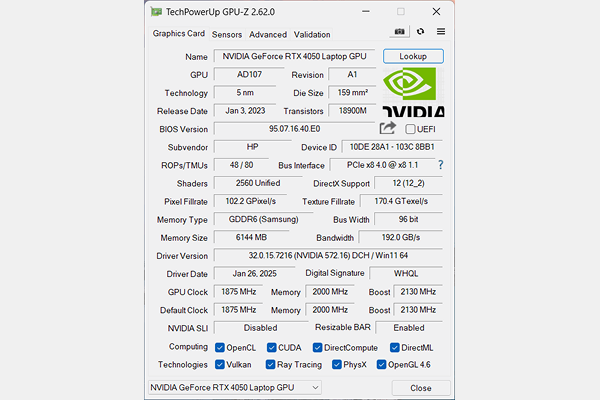The height and width of the screenshot is (400, 600).
Task: Click the Texture Fillrate value 170.4 GTexel/s
Action: pos(401,201)
